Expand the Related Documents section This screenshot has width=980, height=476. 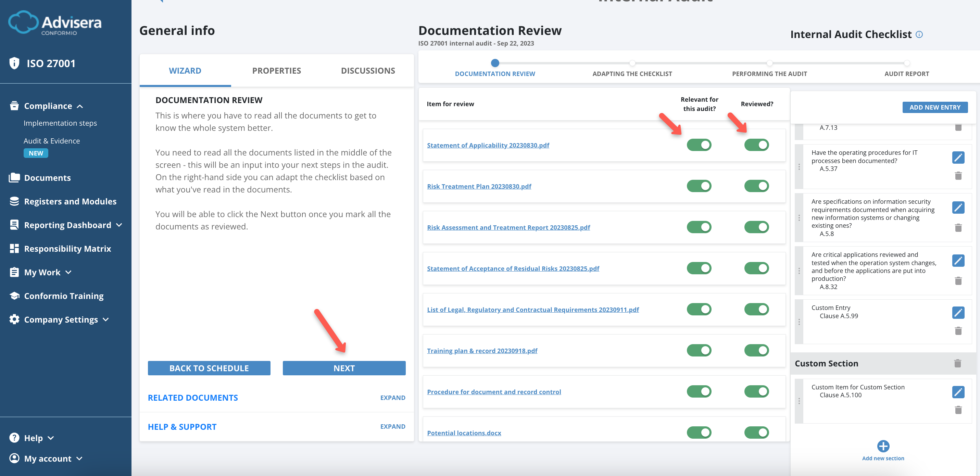(x=393, y=398)
